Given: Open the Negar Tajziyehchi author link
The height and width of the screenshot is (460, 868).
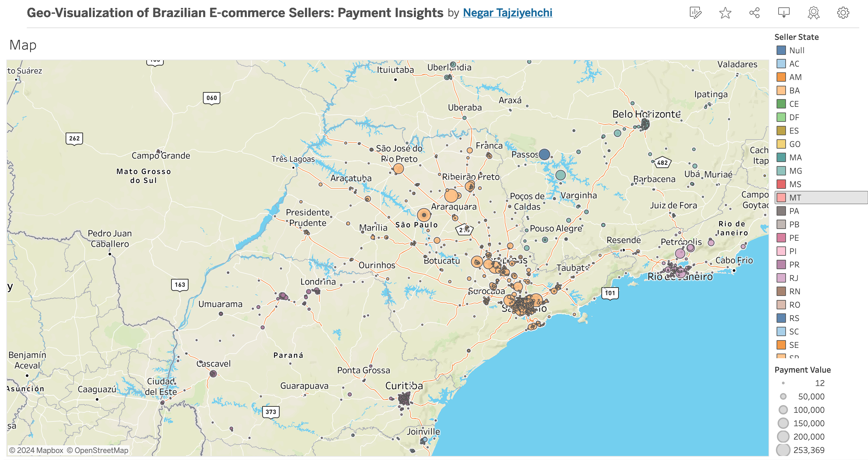Looking at the screenshot, I should [507, 13].
